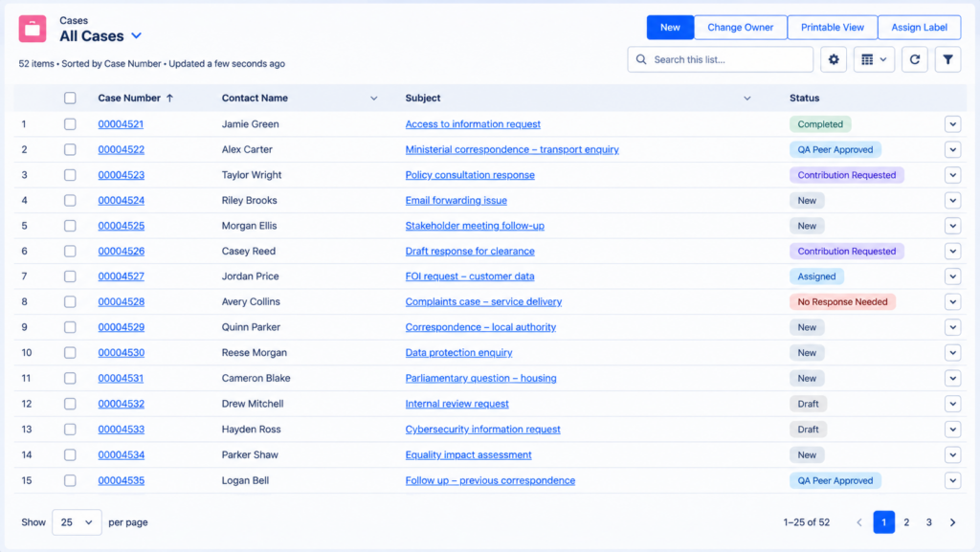
Task: Open the Cybersecurity information request link
Action: coord(483,430)
